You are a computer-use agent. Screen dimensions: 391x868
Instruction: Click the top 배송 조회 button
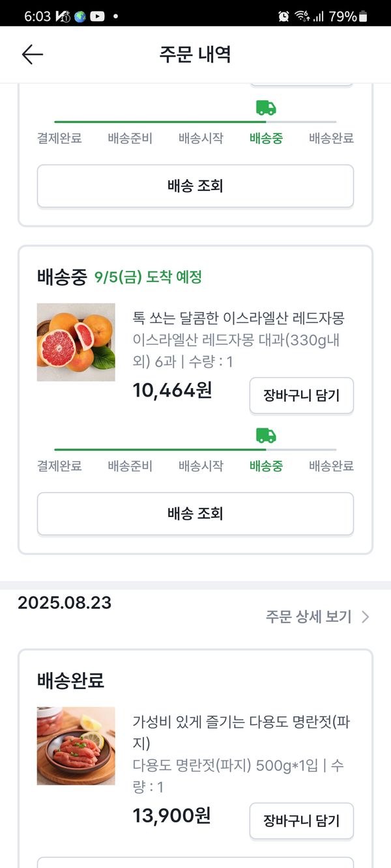[195, 186]
